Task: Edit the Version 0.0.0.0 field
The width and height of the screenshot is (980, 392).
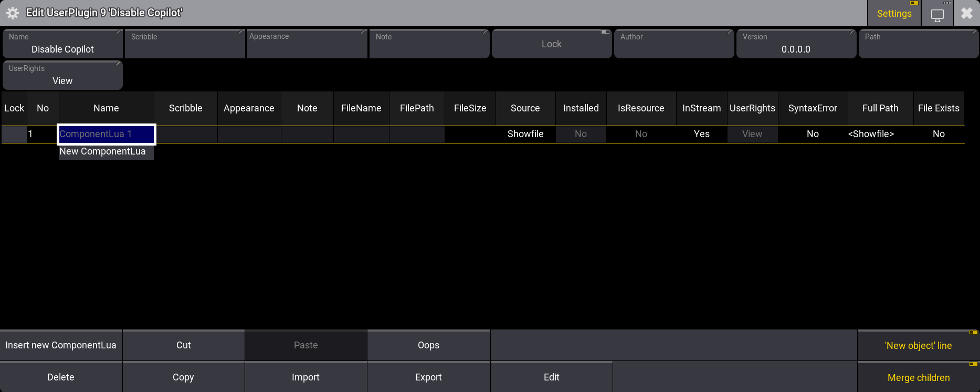Action: 796,44
